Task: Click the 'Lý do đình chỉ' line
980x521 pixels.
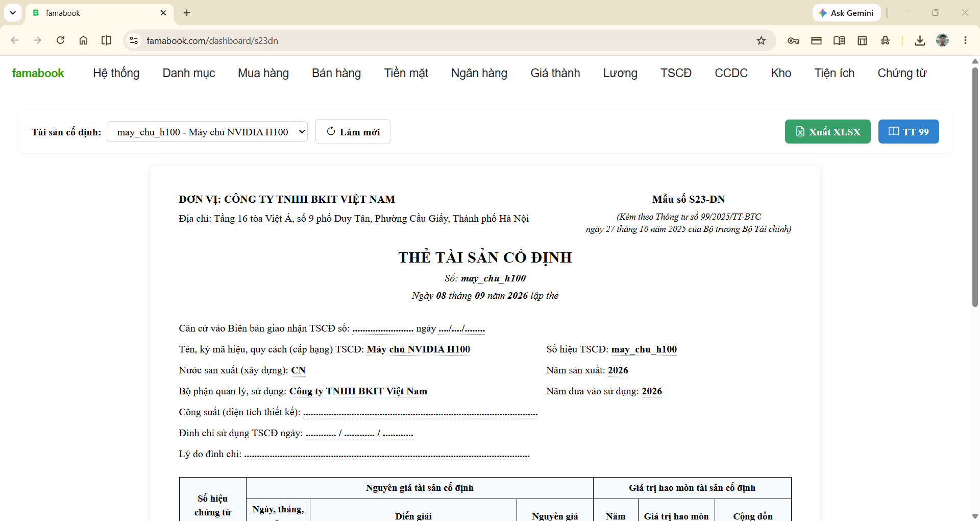Action: (x=354, y=454)
